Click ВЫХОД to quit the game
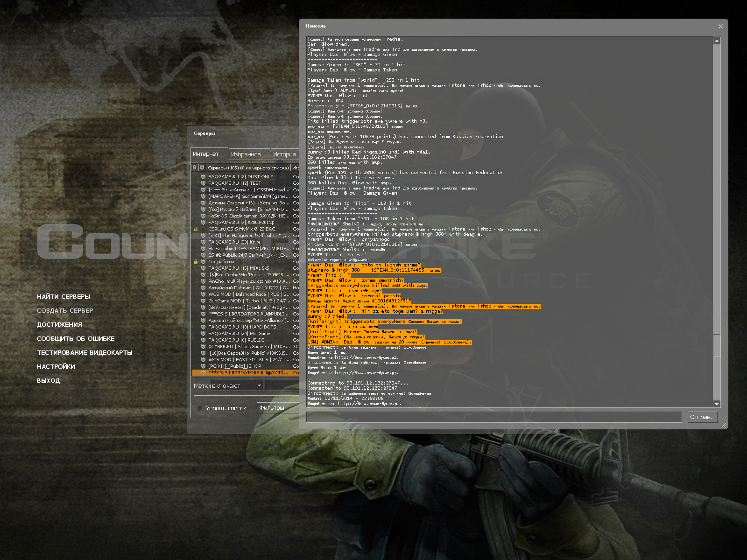Screen dimensions: 747x560 pyautogui.click(x=49, y=381)
